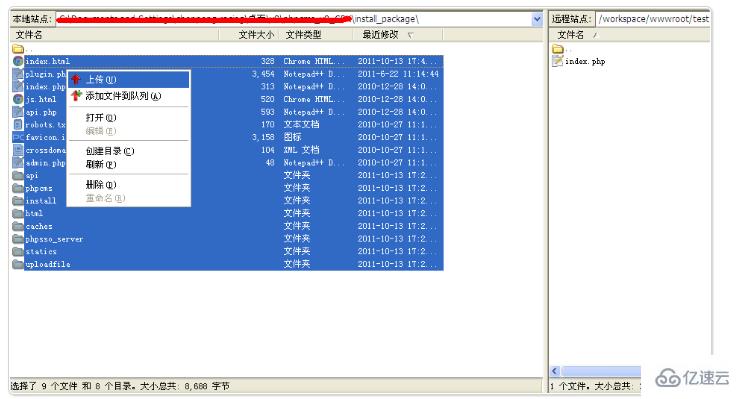741x399 pixels.
Task: Select the caches folder name
Action: [39, 226]
